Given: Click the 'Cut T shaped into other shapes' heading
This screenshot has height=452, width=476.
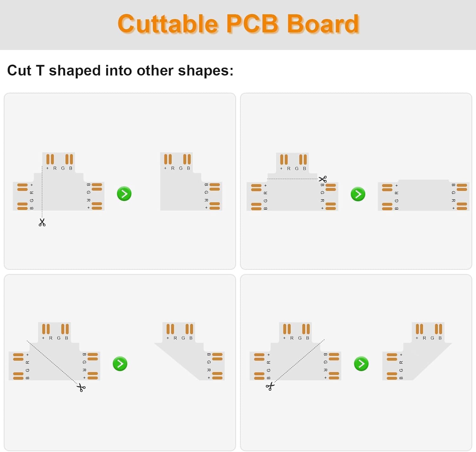Looking at the screenshot, I should point(120,70).
